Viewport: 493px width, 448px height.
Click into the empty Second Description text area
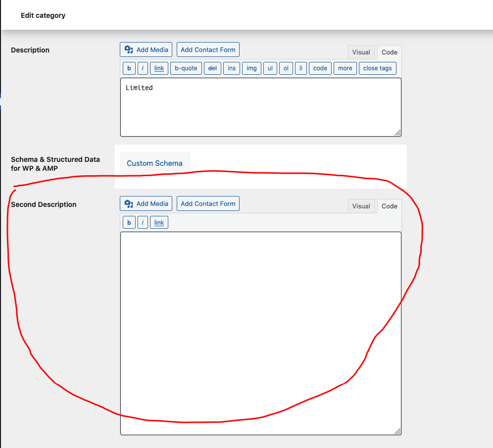(x=261, y=334)
